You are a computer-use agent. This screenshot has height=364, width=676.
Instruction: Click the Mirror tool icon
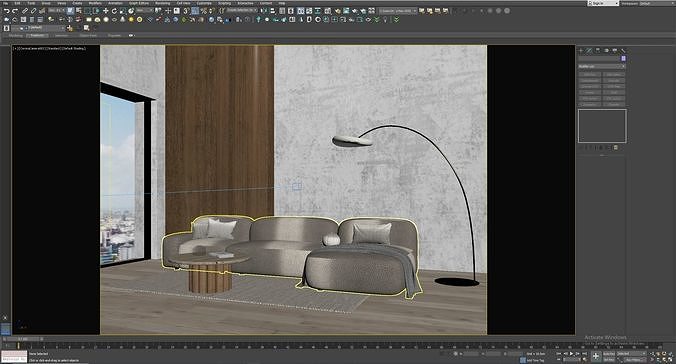pyautogui.click(x=264, y=10)
